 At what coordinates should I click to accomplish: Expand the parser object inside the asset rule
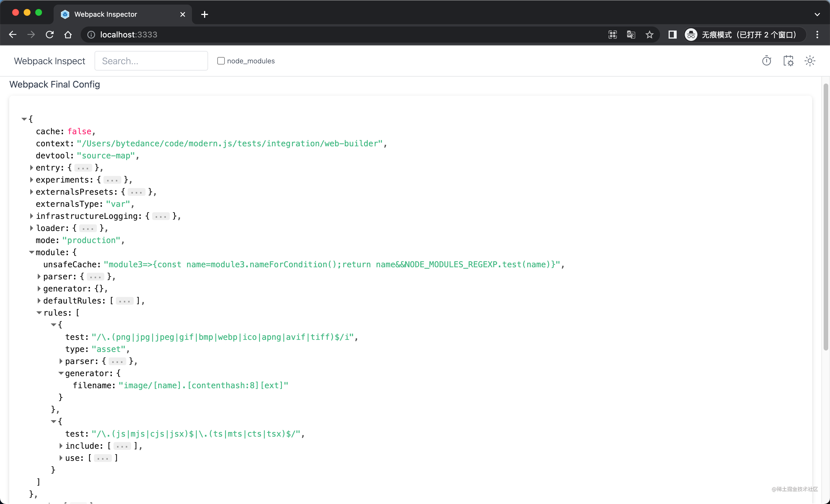click(x=61, y=361)
